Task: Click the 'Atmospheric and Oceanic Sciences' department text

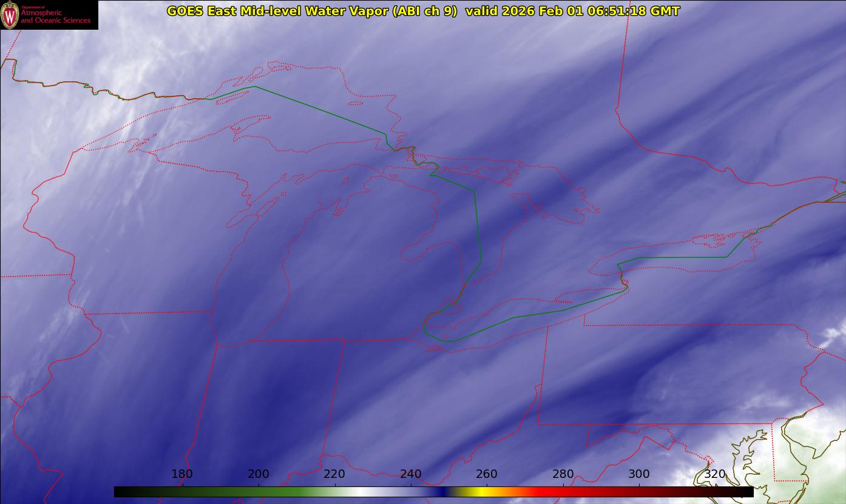Action: (x=55, y=16)
